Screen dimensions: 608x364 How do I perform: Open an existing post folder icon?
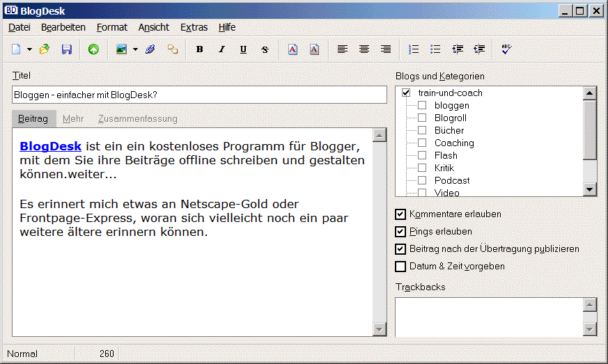pyautogui.click(x=45, y=49)
